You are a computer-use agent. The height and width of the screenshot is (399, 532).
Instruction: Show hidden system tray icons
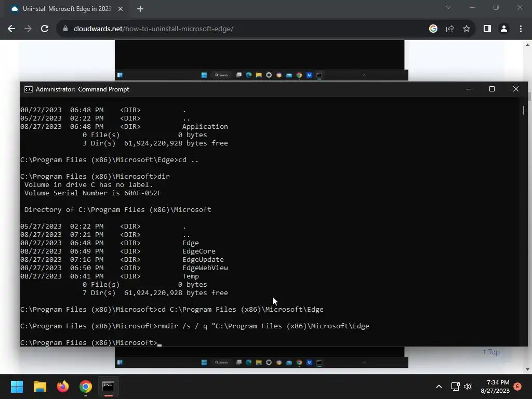pyautogui.click(x=438, y=387)
